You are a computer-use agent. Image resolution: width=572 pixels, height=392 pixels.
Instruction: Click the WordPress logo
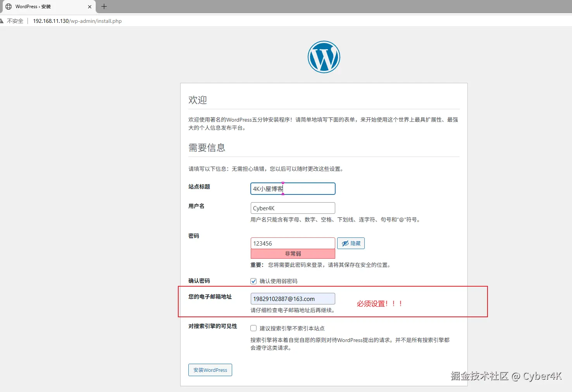[324, 57]
